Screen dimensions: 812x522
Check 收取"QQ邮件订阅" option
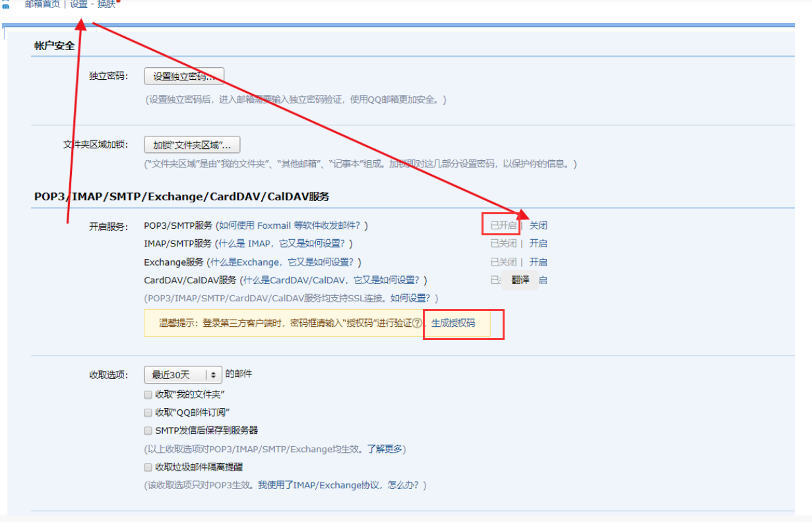(148, 412)
